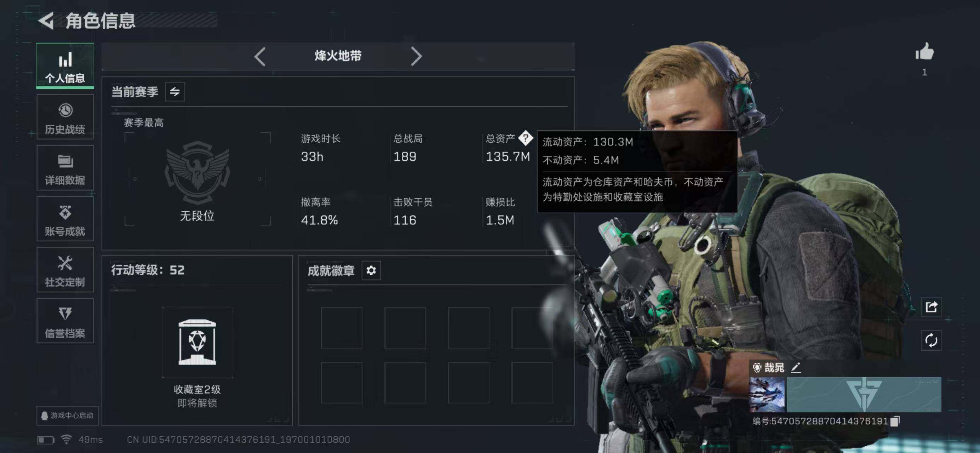Open the 历史战绩 tab
980x453 pixels.
[x=65, y=117]
